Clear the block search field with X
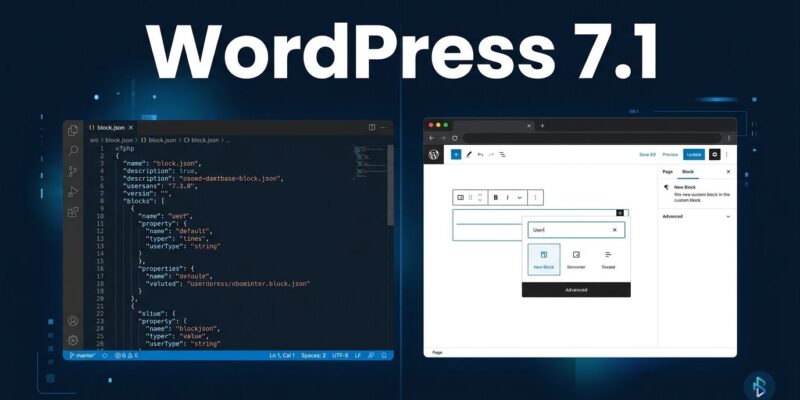The width and height of the screenshot is (800, 400). tap(615, 230)
